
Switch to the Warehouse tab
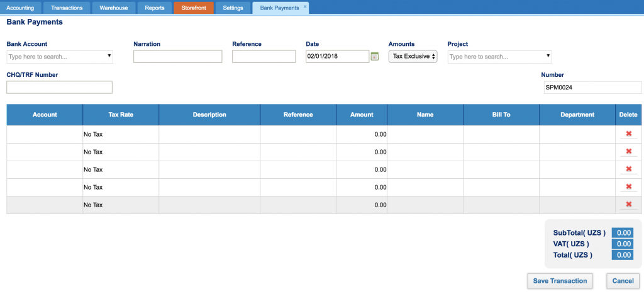coord(113,8)
